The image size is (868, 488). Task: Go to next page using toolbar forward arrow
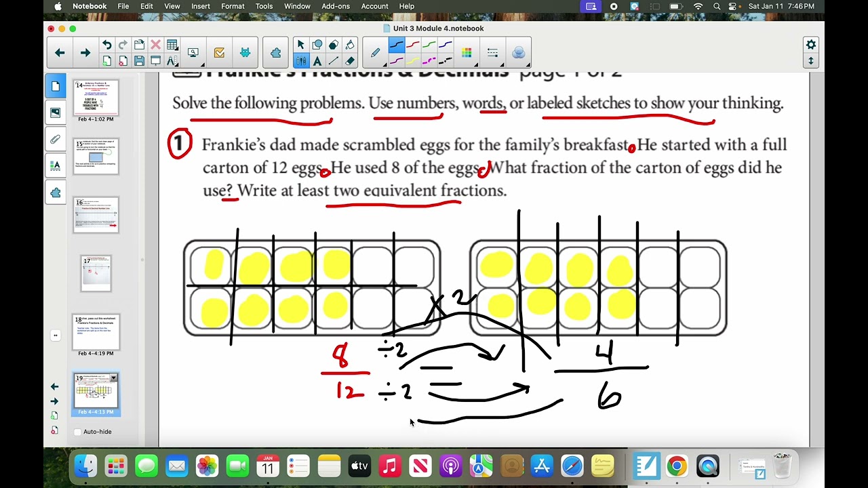85,53
